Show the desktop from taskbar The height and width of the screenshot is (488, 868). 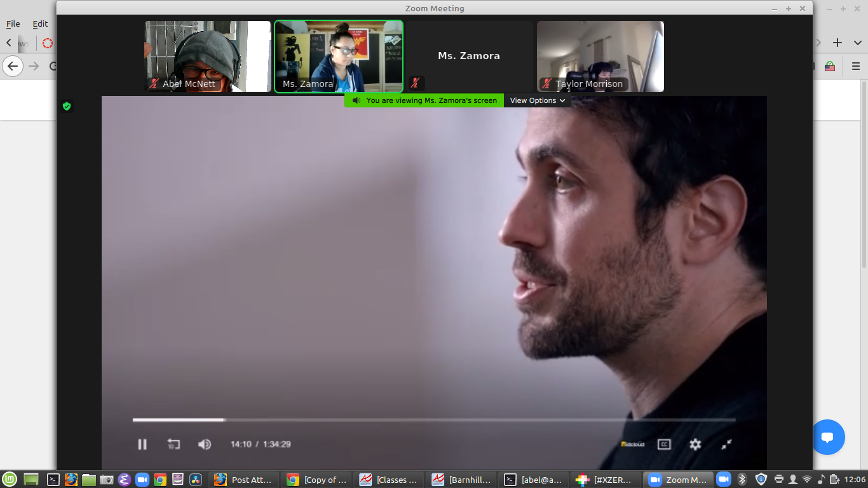[31, 480]
